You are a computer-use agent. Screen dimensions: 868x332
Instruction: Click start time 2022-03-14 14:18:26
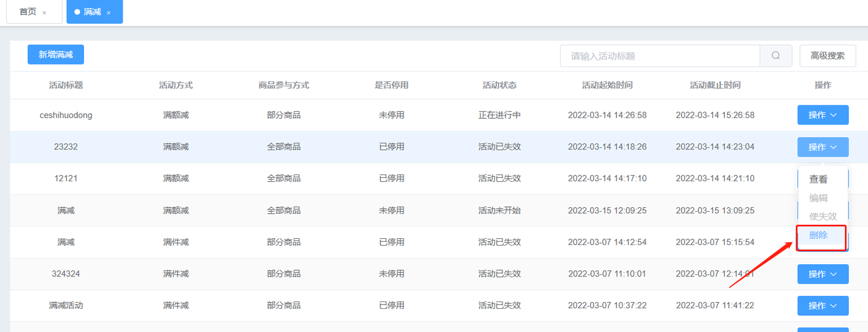pos(607,147)
